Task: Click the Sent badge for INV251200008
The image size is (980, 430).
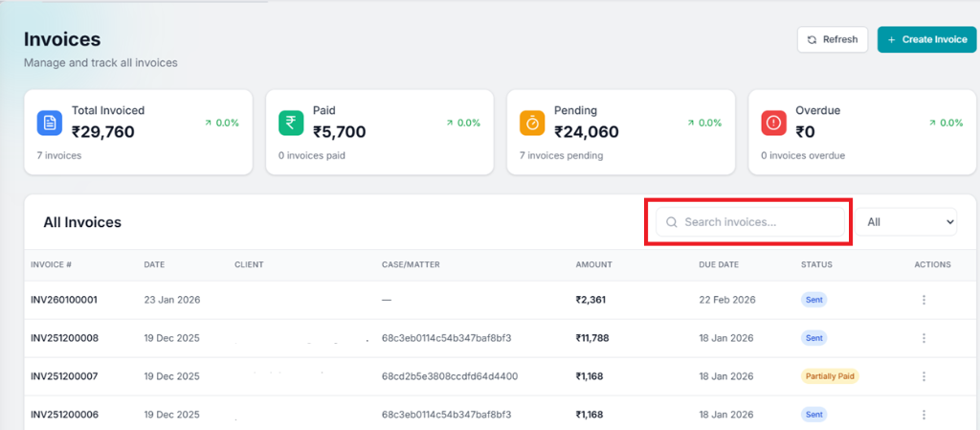Action: point(813,338)
